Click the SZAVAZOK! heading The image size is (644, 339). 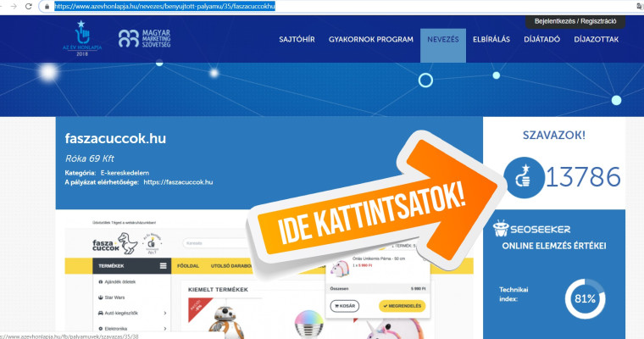point(554,136)
